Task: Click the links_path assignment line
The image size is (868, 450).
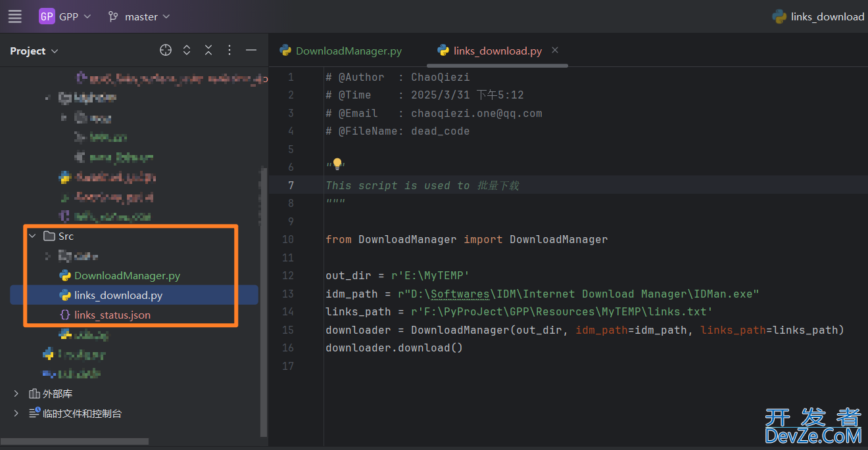Action: tap(519, 311)
